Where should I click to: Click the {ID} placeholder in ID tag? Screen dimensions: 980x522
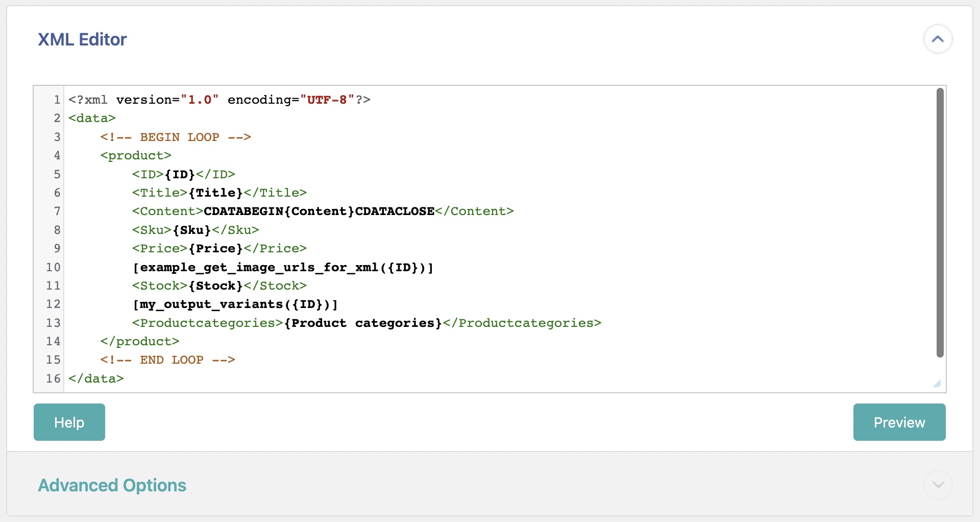(x=180, y=175)
